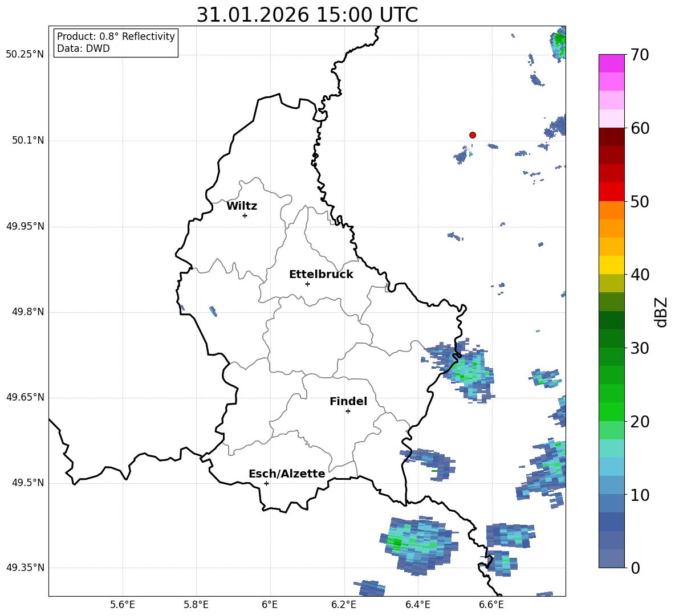Click the longitude label 6.4°E
Image resolution: width=675 pixels, height=616 pixels.
417,605
